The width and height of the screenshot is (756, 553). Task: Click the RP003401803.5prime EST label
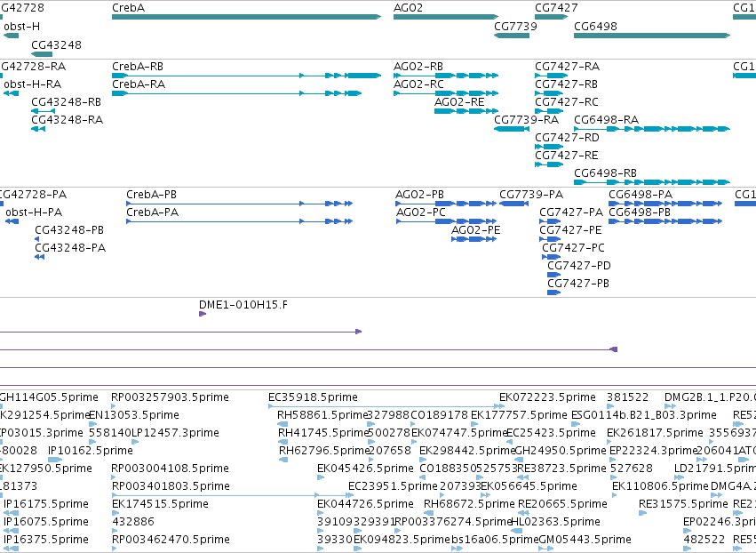[171, 486]
